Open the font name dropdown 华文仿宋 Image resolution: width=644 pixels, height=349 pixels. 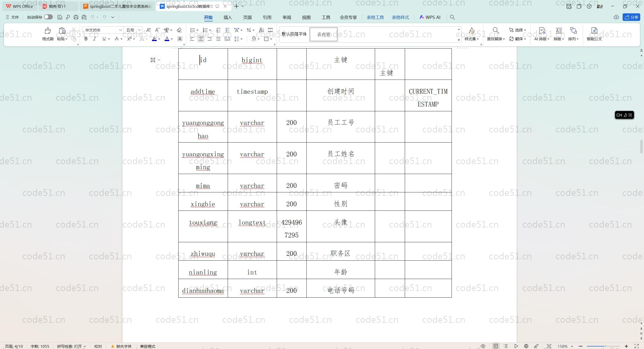[x=120, y=30]
